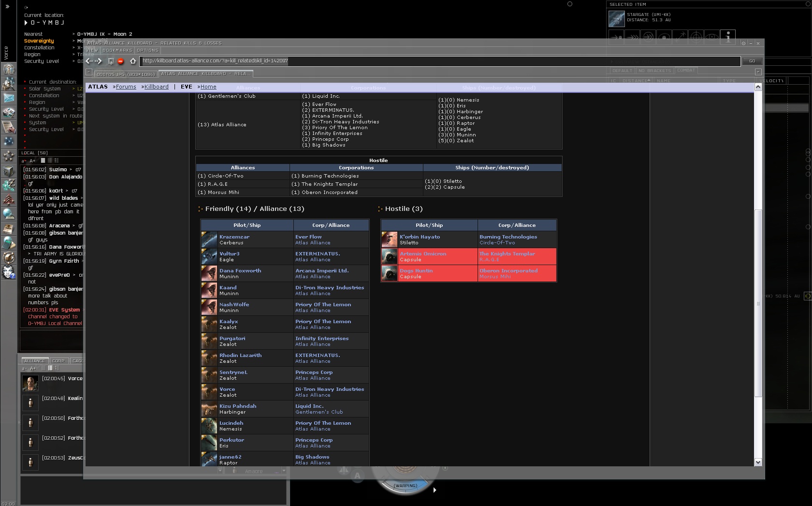Click the browser reload icon beside Stop

pyautogui.click(x=111, y=61)
